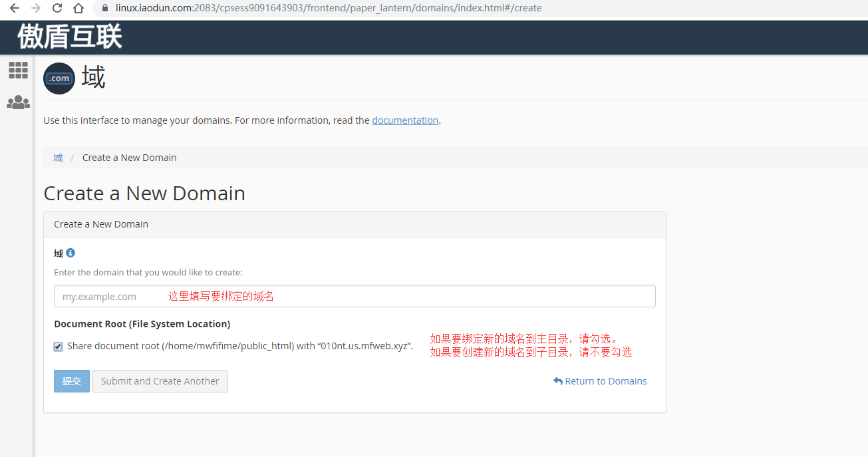
Task: Click the Create a New Domain panel header
Action: [x=355, y=224]
